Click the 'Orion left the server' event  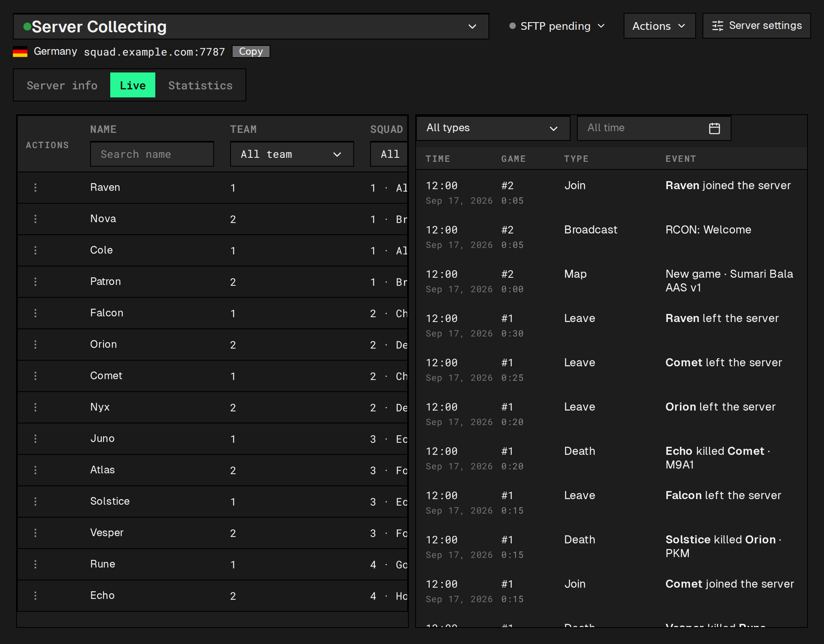(720, 407)
